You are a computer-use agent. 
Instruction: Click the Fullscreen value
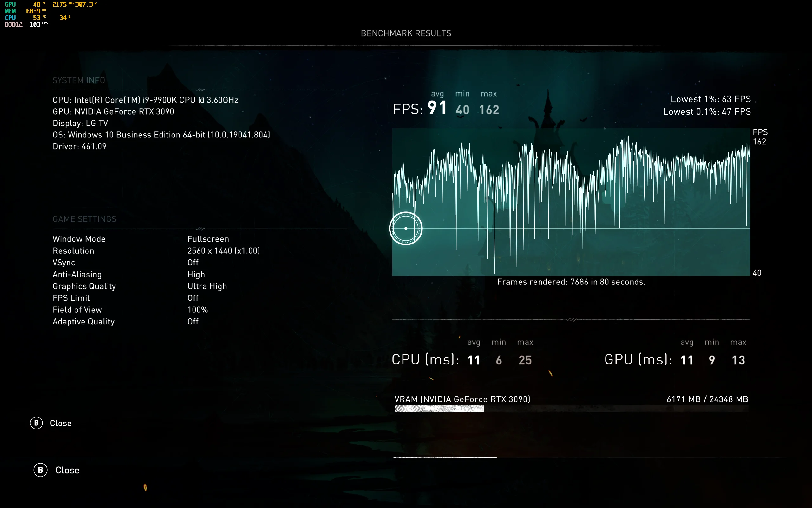[208, 239]
